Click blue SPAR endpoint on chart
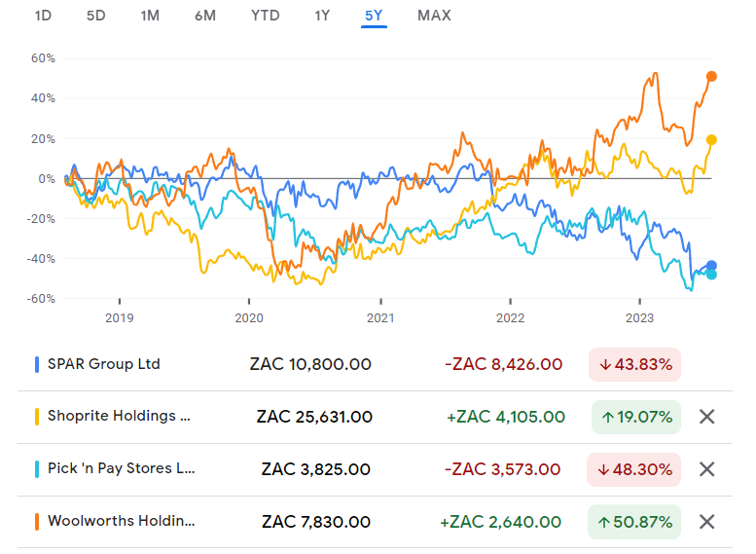 [711, 266]
